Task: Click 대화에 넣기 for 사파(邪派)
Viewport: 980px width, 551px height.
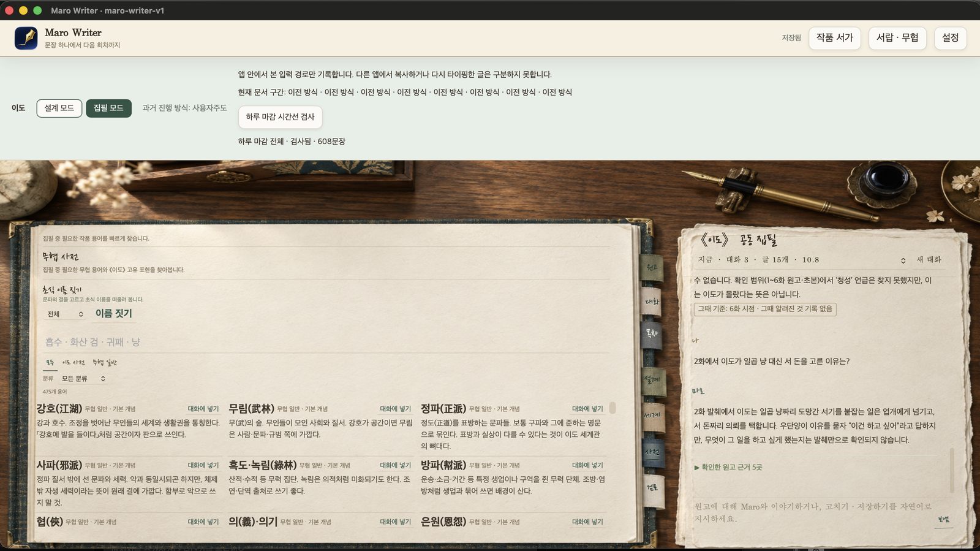Action: pos(203,466)
